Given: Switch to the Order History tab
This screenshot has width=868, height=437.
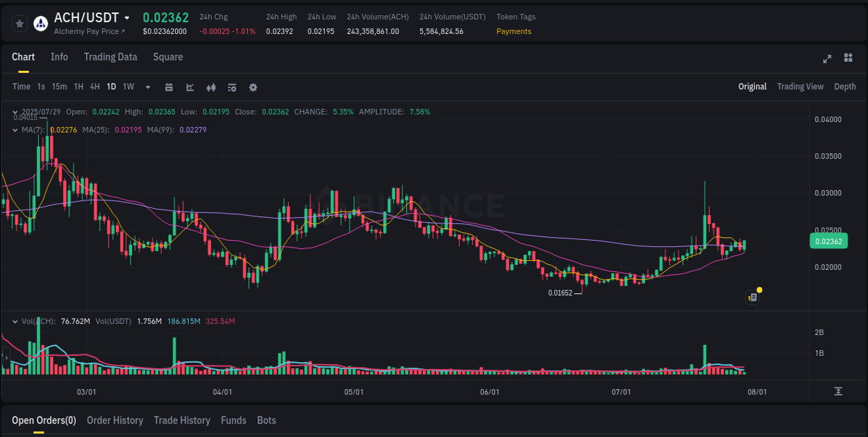Looking at the screenshot, I should [115, 420].
